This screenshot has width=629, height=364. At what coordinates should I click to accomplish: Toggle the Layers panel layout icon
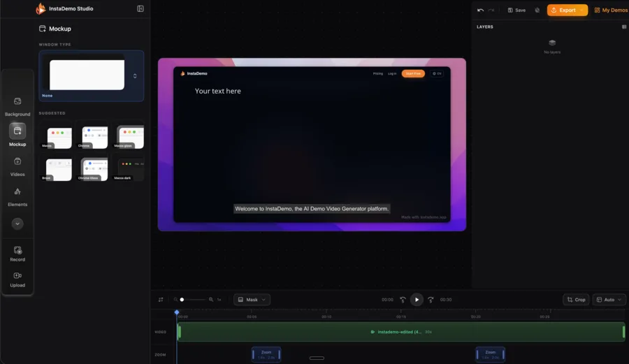pyautogui.click(x=624, y=27)
